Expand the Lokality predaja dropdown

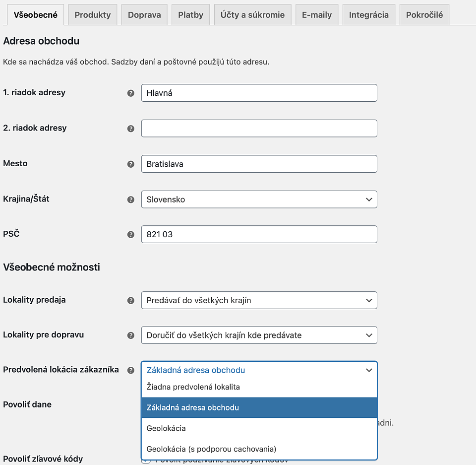[x=259, y=300]
